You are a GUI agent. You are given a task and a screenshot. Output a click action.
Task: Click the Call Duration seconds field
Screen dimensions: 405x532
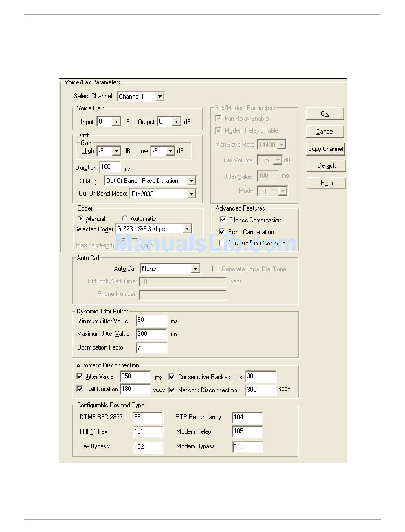tap(136, 389)
